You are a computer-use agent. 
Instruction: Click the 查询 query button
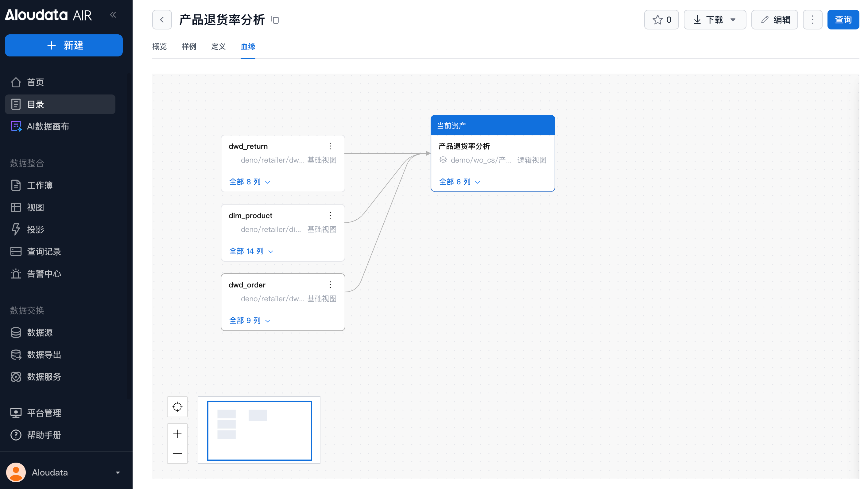[843, 20]
